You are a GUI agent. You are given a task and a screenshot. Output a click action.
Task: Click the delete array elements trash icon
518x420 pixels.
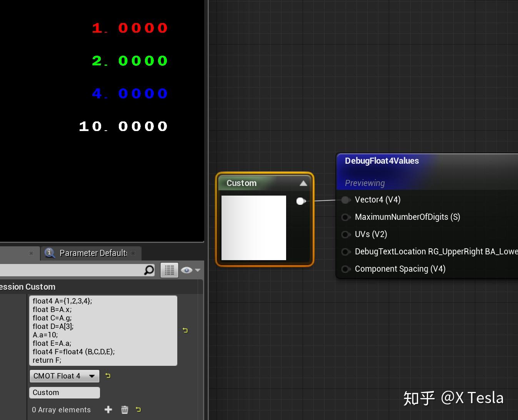[x=124, y=410]
